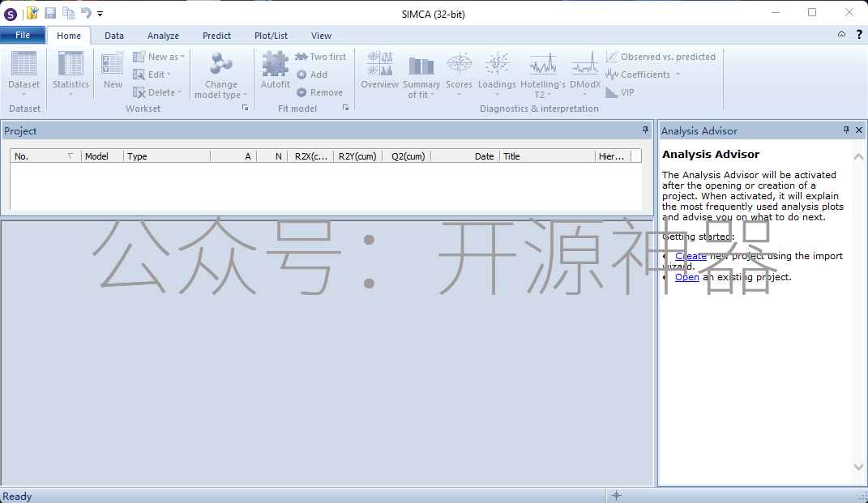
Task: Click the Two first components icon
Action: pyautogui.click(x=301, y=57)
